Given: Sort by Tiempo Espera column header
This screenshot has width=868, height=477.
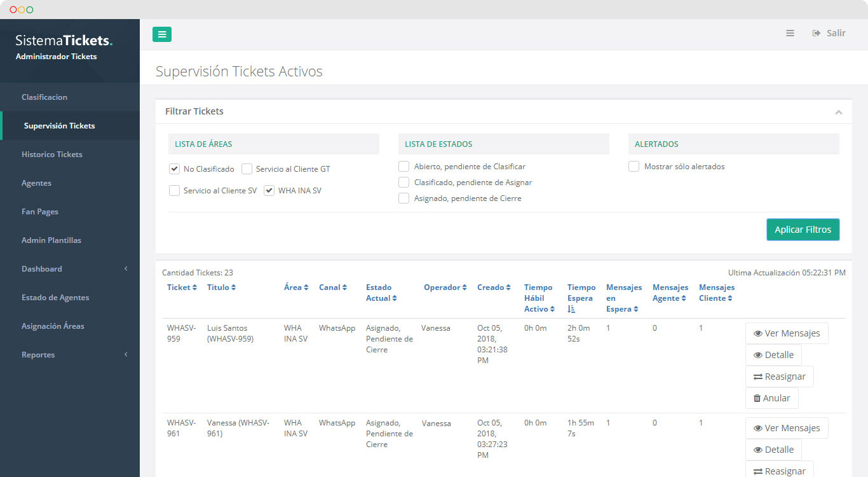Looking at the screenshot, I should [581, 298].
